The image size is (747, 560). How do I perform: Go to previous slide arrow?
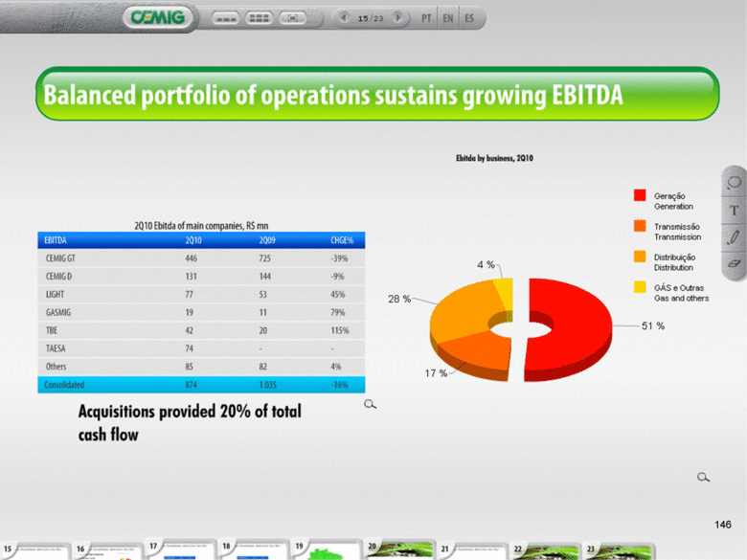point(344,18)
